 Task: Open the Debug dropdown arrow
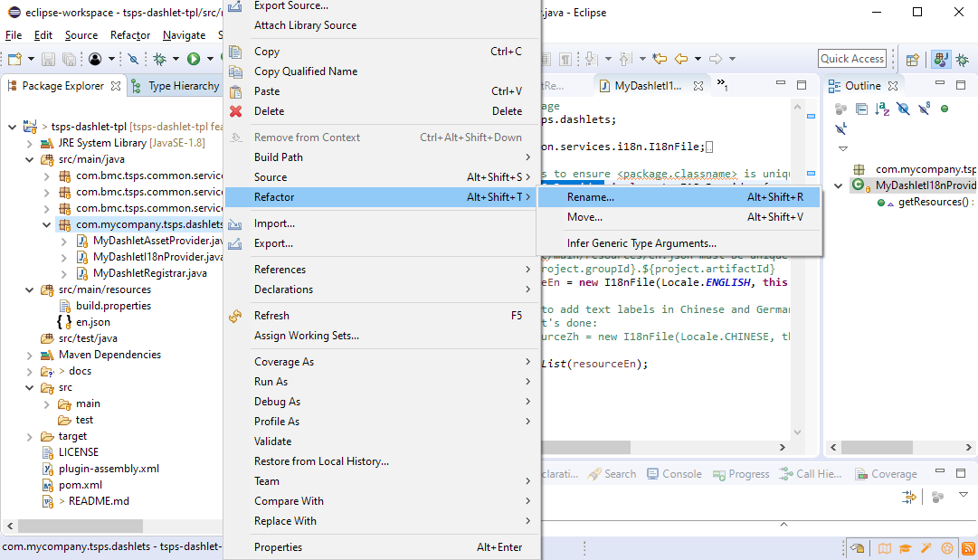click(176, 59)
